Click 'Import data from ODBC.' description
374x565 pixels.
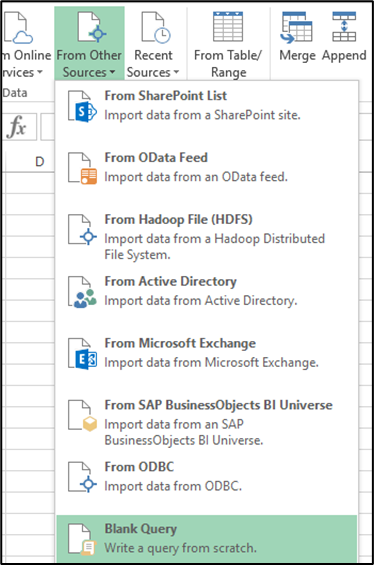coord(173,486)
